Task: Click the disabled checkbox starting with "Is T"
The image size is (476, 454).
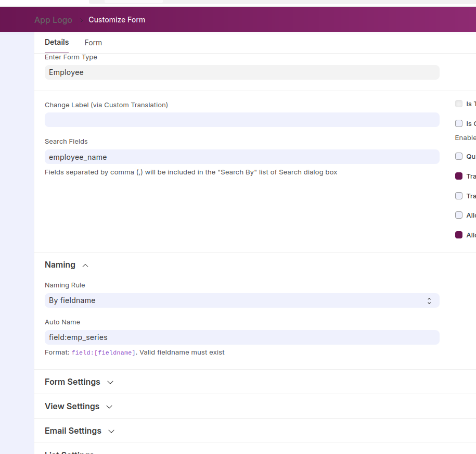Action: [459, 104]
